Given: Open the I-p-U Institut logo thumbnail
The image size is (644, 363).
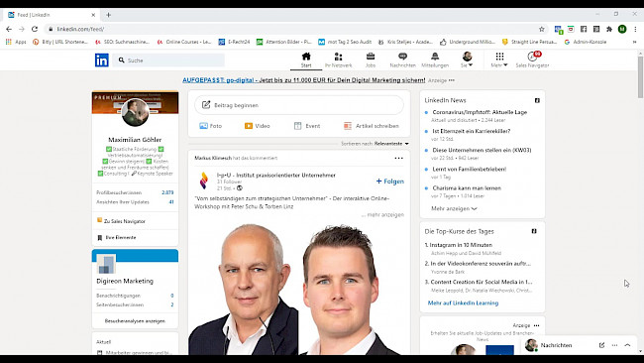Looking at the screenshot, I should [204, 181].
